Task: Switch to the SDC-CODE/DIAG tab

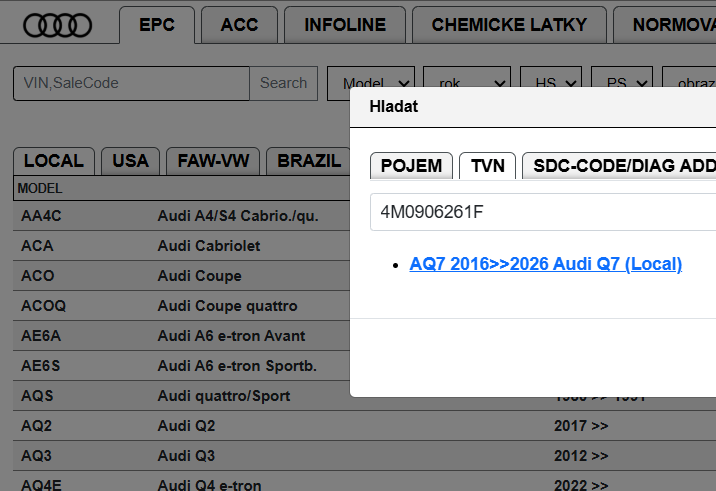Action: 620,166
